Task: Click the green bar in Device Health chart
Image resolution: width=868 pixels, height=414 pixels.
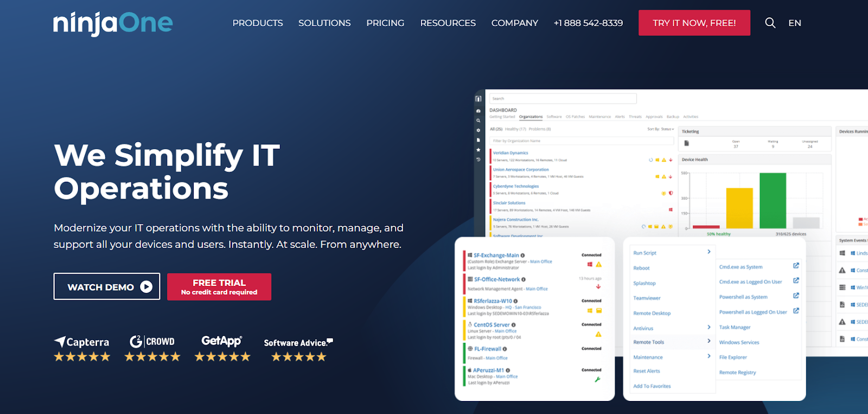Action: tap(773, 201)
